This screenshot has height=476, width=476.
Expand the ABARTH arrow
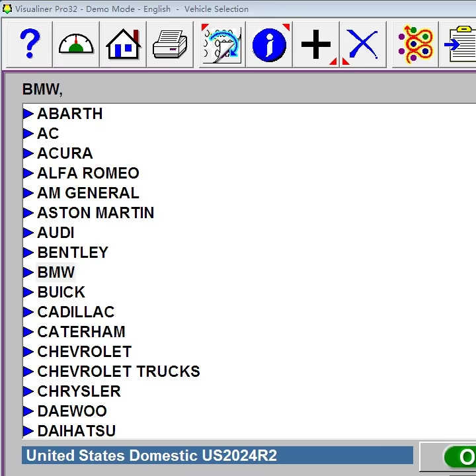pyautogui.click(x=28, y=114)
